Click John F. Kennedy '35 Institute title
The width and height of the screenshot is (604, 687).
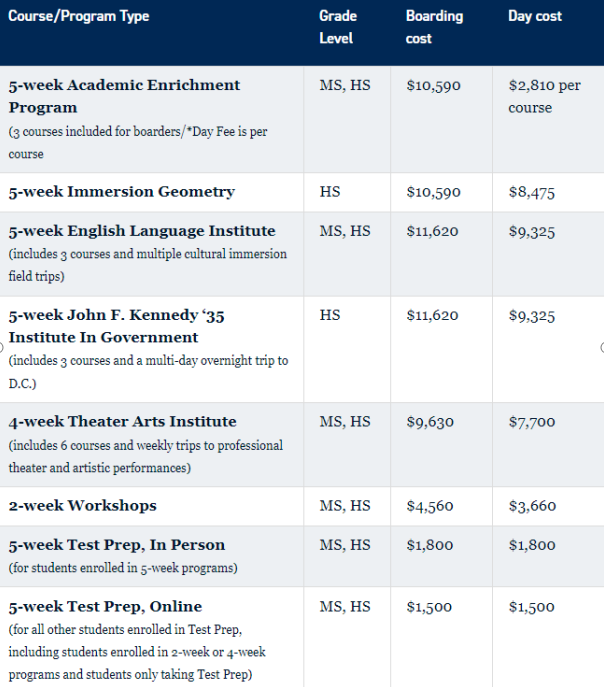pos(116,326)
